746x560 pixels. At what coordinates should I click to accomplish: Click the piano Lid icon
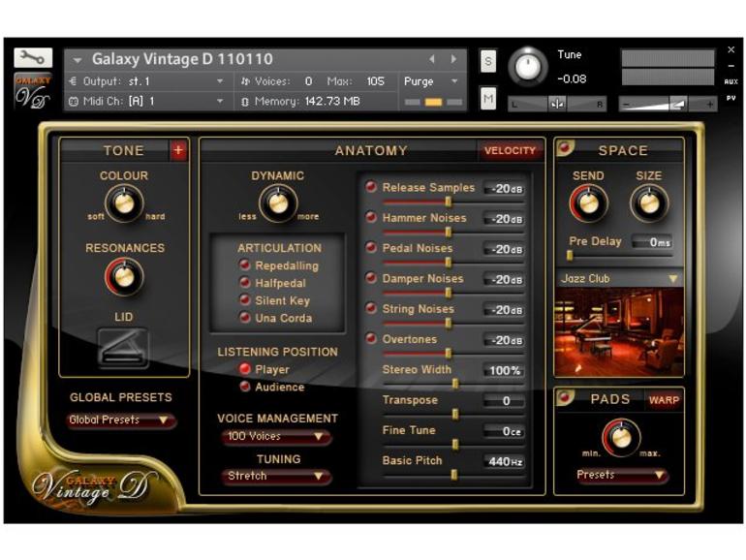(123, 348)
